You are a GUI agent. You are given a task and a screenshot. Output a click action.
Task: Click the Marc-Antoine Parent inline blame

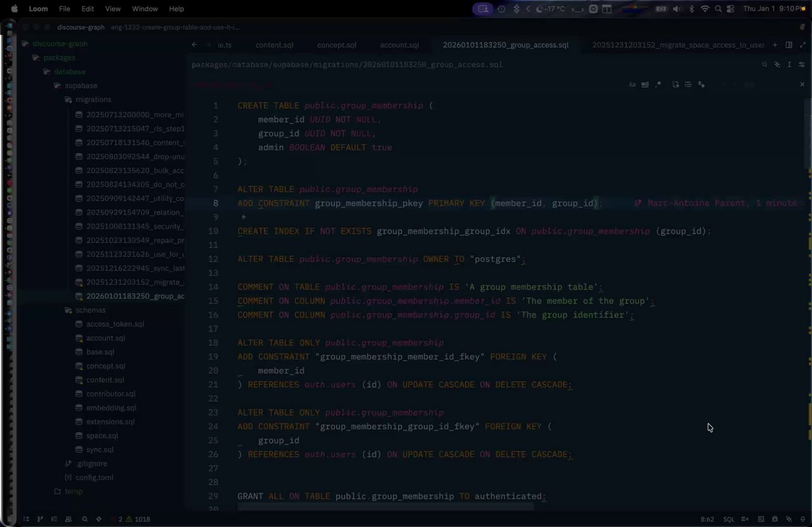coord(721,203)
